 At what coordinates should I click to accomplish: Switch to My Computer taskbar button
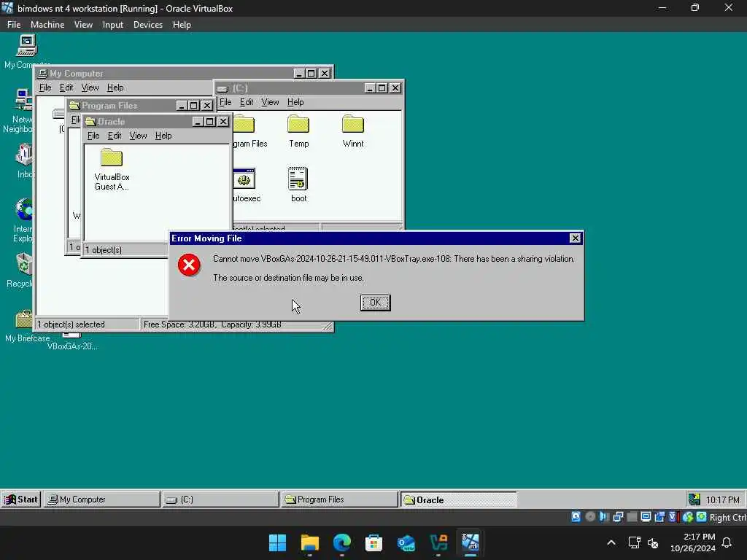102,499
